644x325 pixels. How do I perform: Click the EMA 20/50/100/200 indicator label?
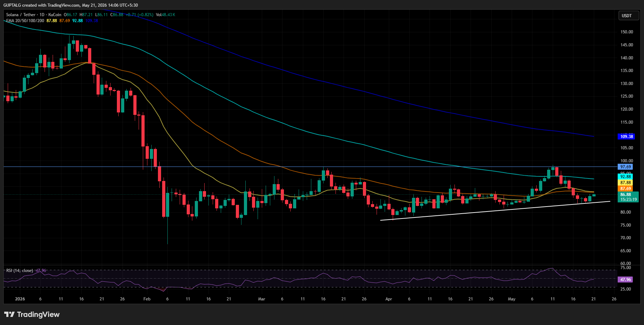pos(25,21)
